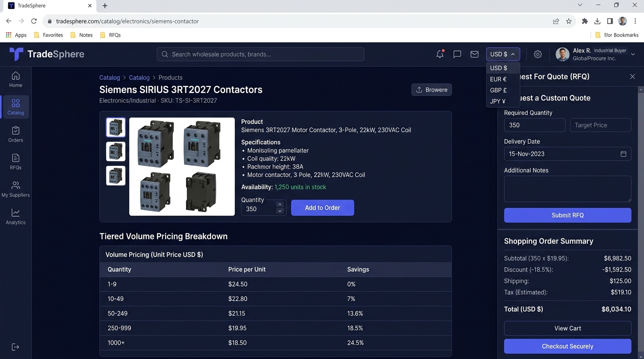Close the Request For Quote panel
Screen dimensions: 644x359
pyautogui.click(x=632, y=77)
